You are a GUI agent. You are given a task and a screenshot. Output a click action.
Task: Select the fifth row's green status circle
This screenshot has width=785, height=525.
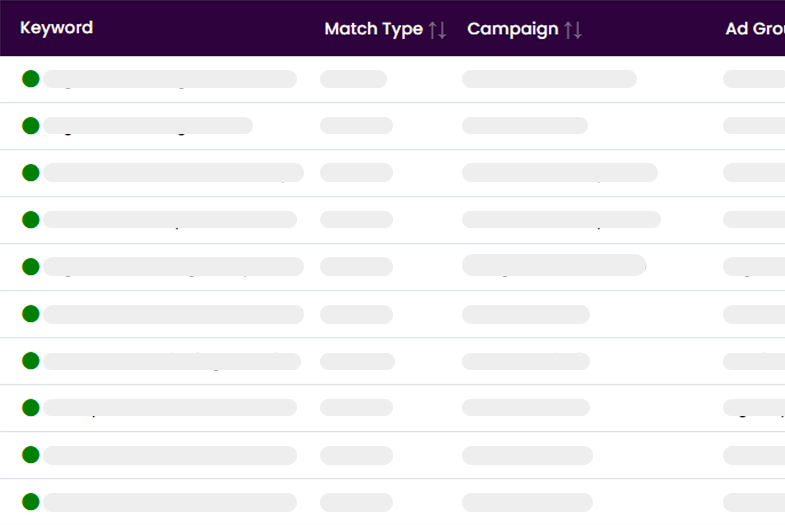31,267
